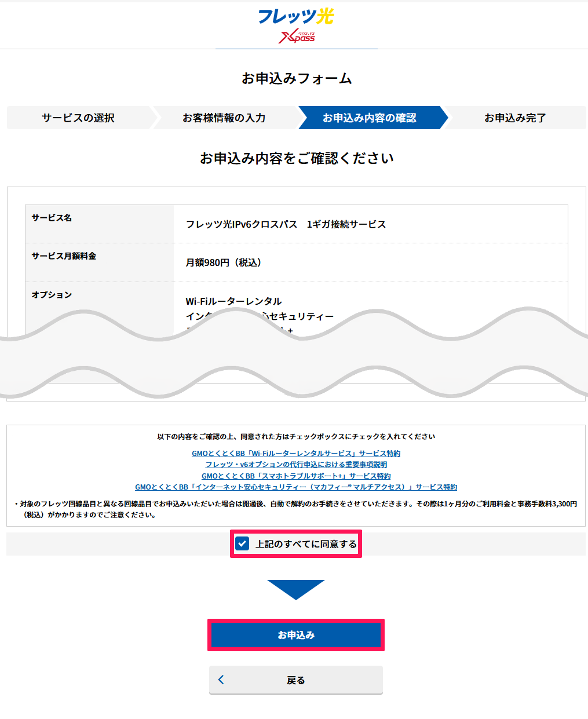Open スマホトラブルサポート+ サービス特約 link
The width and height of the screenshot is (588, 719).
pos(296,476)
